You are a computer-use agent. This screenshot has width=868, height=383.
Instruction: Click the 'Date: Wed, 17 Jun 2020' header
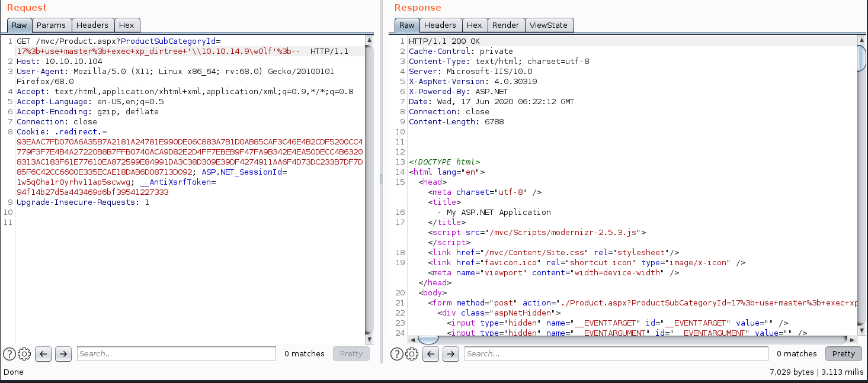[492, 102]
